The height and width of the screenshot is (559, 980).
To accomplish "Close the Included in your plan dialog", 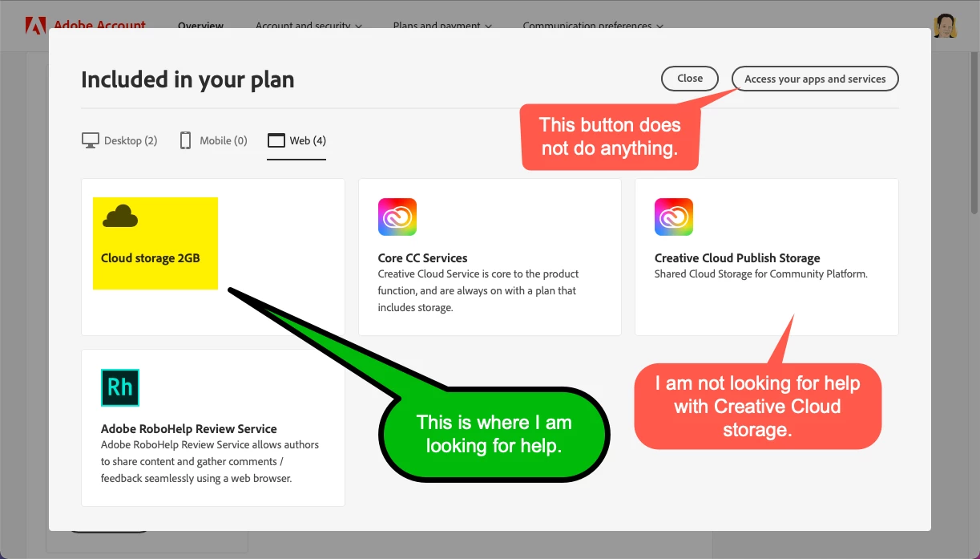I will pyautogui.click(x=690, y=79).
